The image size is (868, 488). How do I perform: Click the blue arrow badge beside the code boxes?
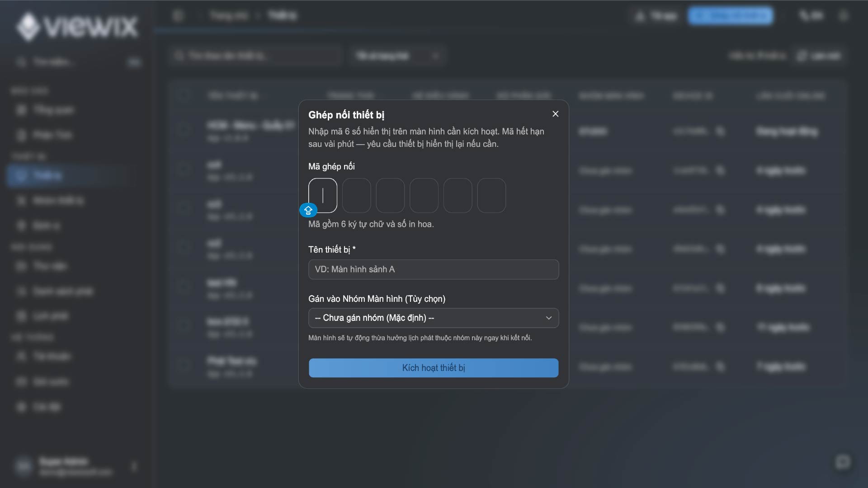[x=308, y=210]
